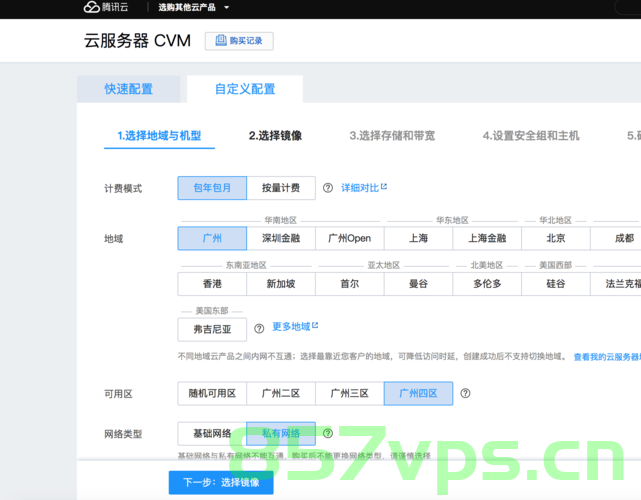Click help icon next to billing mode
The image size is (641, 500).
[x=328, y=188]
